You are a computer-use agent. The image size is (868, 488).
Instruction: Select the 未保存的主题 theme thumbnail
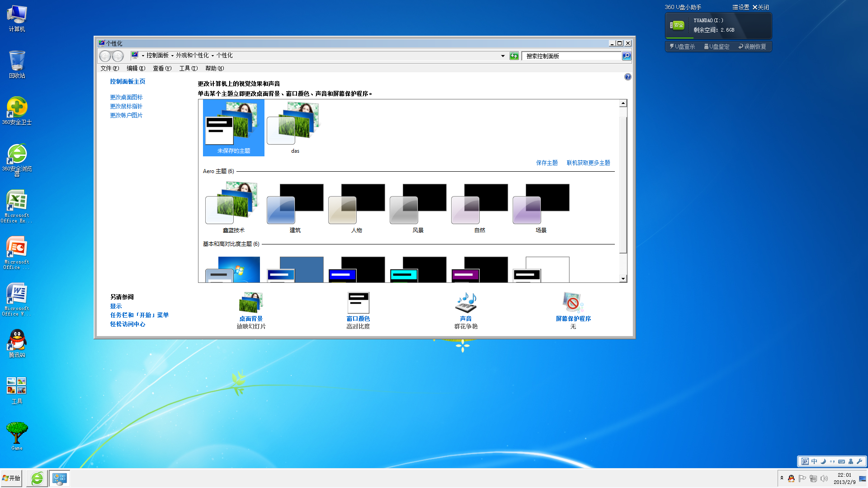click(234, 128)
